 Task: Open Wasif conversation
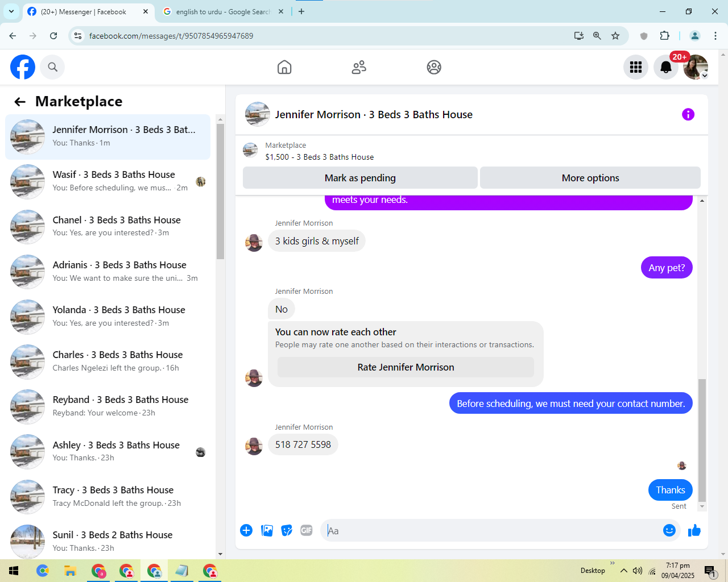(107, 182)
